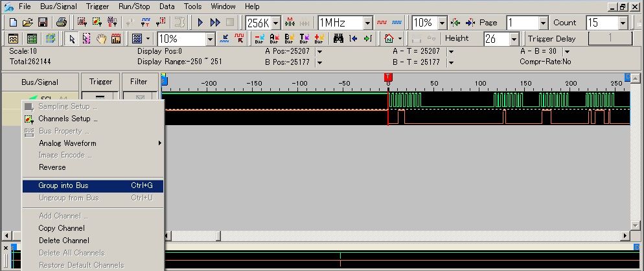Click the red waveform fit icon
The height and width of the screenshot is (271, 644).
(238, 39)
